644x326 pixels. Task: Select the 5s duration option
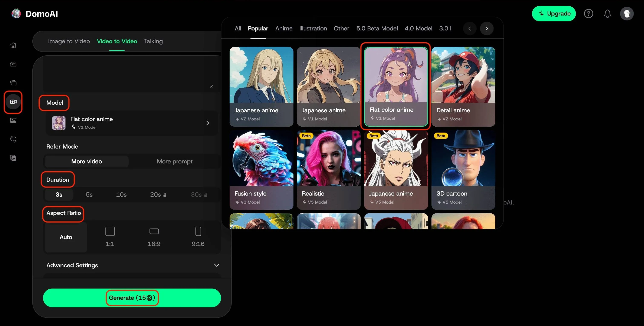pos(89,195)
